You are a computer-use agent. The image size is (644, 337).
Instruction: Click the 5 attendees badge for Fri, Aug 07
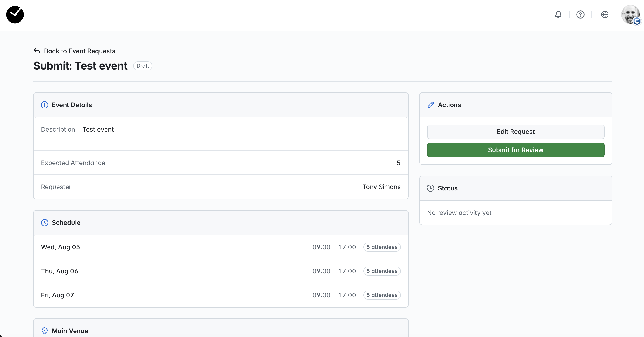pyautogui.click(x=382, y=295)
